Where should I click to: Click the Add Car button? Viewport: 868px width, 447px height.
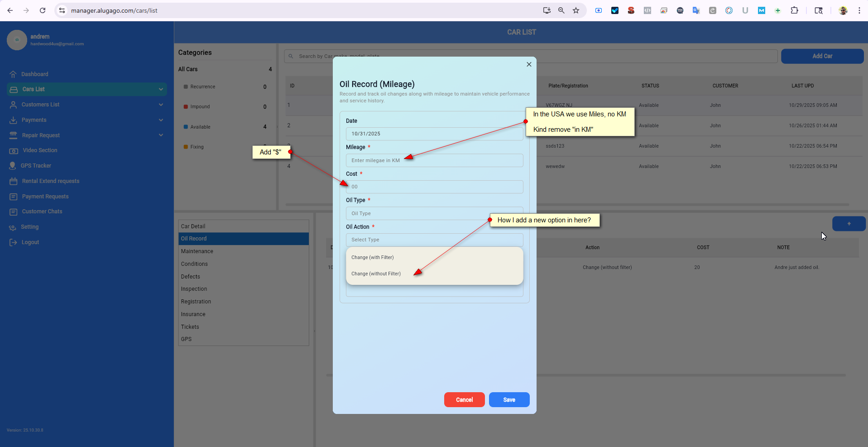tap(822, 56)
